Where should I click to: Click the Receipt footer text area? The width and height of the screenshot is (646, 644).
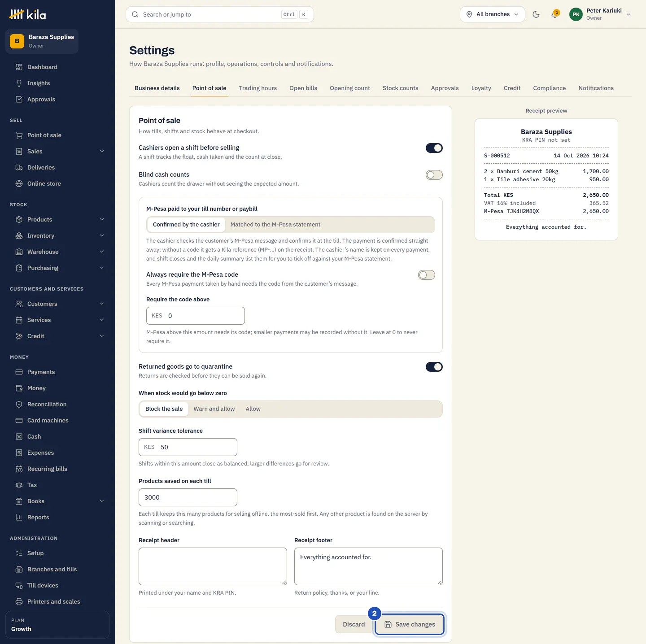pyautogui.click(x=368, y=566)
